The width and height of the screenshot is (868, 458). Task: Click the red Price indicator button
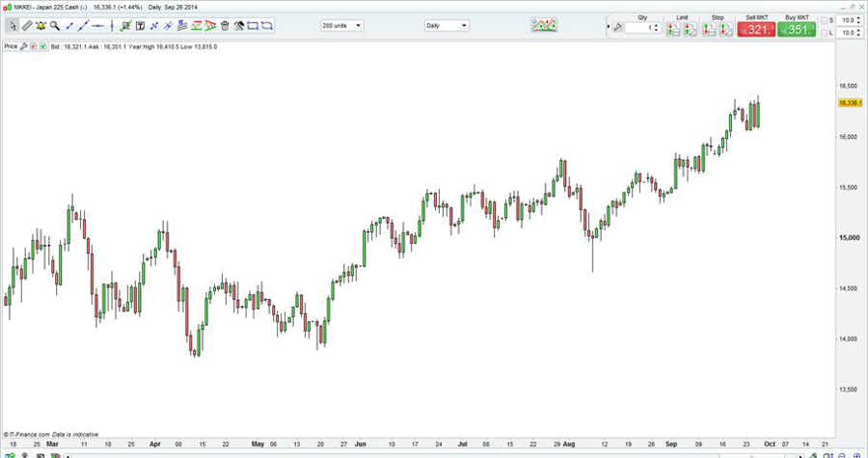(x=35, y=45)
